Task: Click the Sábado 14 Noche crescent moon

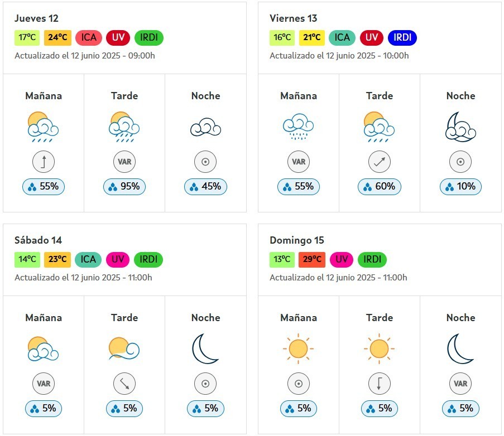Action: [x=205, y=348]
